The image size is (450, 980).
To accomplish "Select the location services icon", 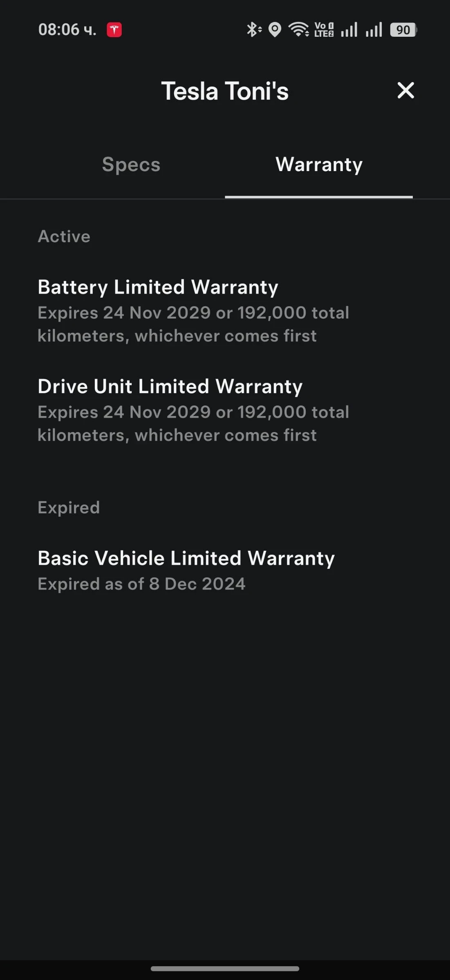I will click(275, 29).
